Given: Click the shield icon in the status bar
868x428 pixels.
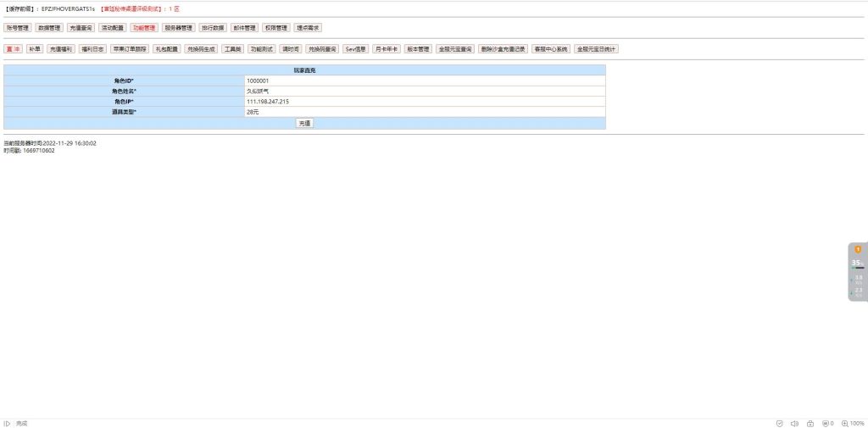Looking at the screenshot, I should tap(779, 423).
